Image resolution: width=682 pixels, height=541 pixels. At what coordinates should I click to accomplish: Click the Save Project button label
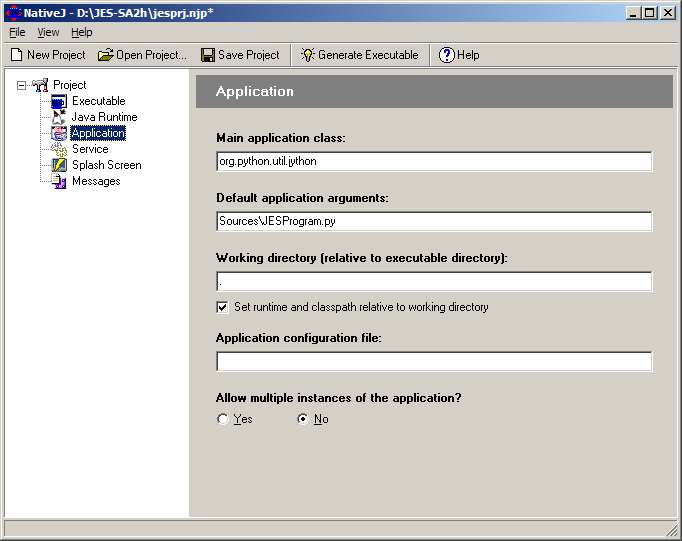click(249, 55)
